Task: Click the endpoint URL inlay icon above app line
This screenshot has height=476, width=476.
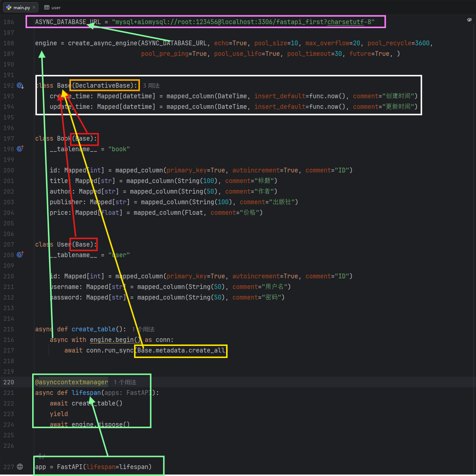Action: pos(42,456)
